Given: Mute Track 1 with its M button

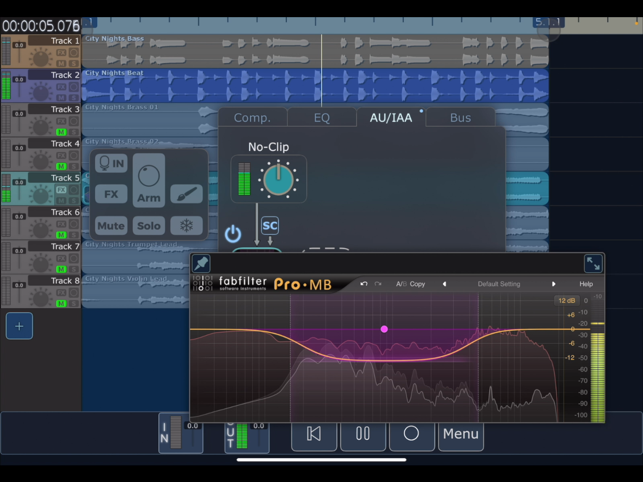Looking at the screenshot, I should point(61,63).
